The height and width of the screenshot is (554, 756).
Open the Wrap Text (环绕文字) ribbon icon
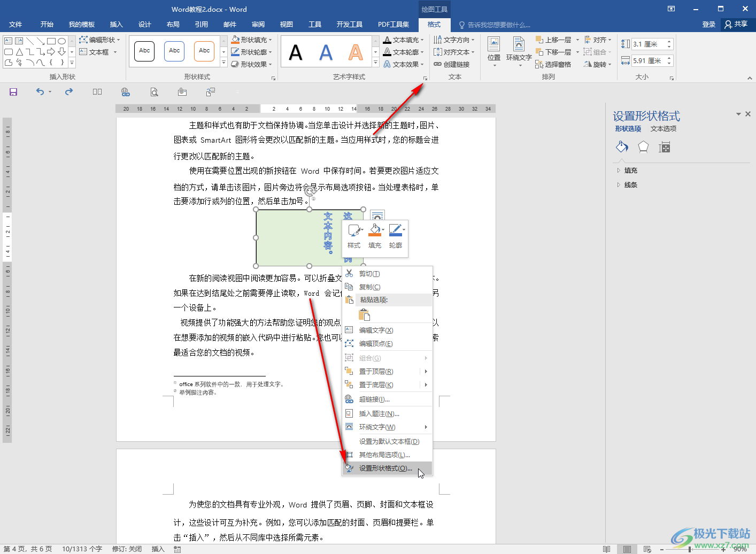(x=519, y=52)
